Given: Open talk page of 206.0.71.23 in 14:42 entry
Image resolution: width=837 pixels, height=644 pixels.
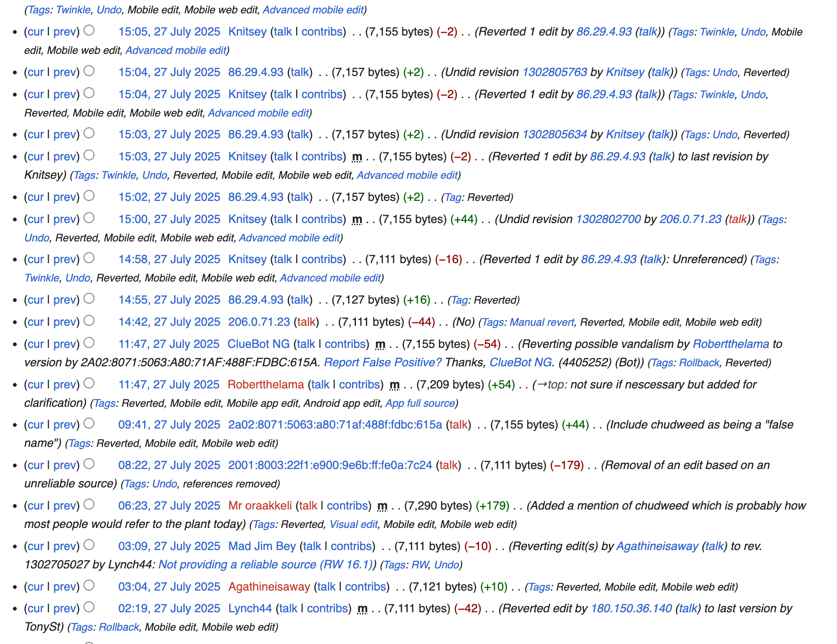Looking at the screenshot, I should [306, 322].
